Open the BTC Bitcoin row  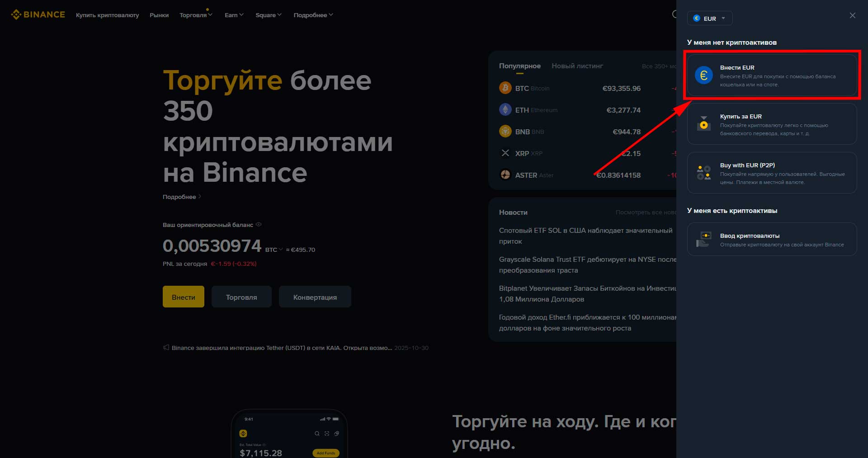[588, 88]
